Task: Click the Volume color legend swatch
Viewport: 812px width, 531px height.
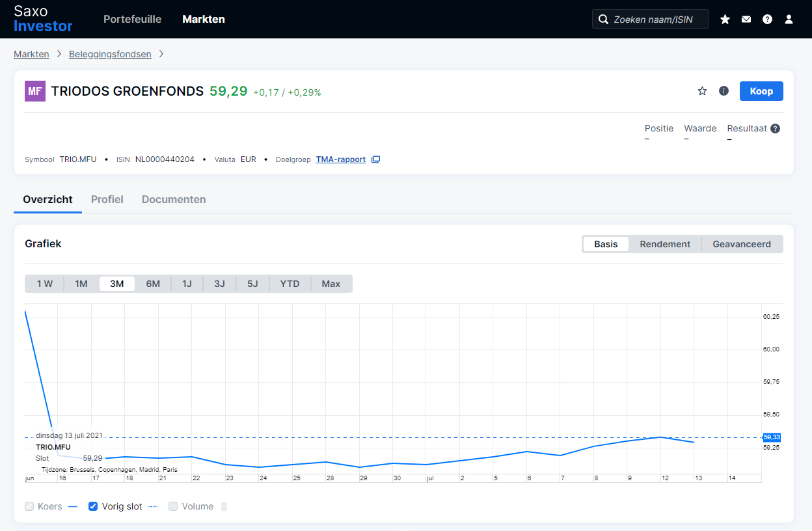Action: pos(224,506)
